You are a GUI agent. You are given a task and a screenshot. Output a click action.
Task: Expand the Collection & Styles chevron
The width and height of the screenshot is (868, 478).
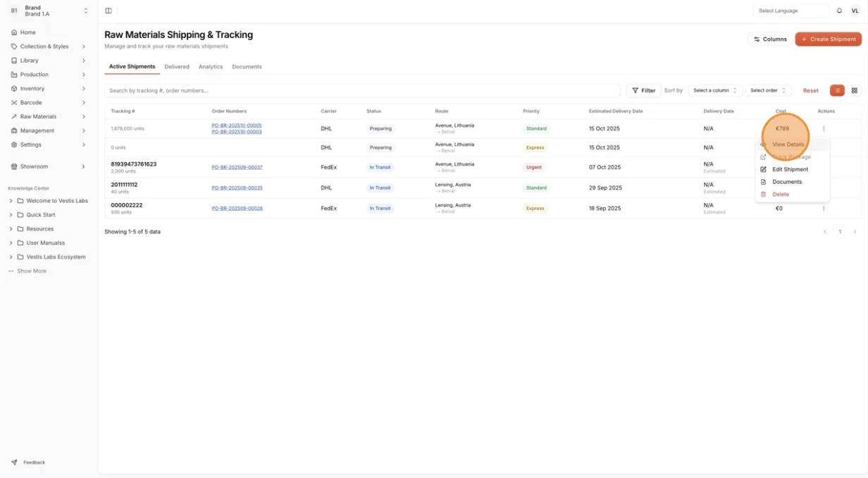84,47
